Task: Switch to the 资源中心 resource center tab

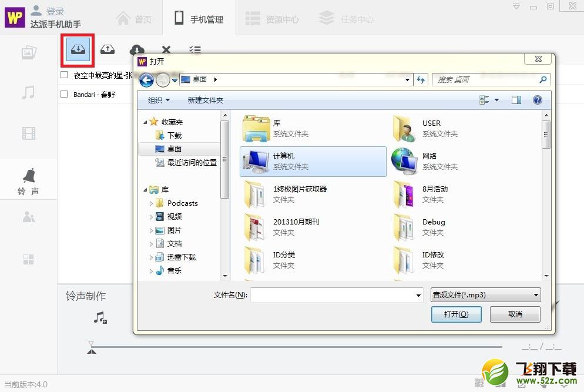Action: [272, 18]
